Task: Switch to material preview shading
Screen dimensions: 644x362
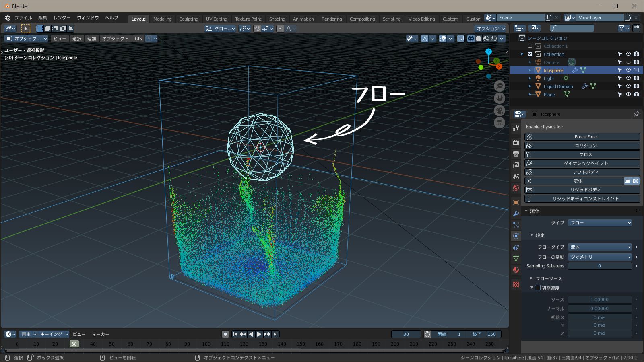Action: tap(486, 39)
